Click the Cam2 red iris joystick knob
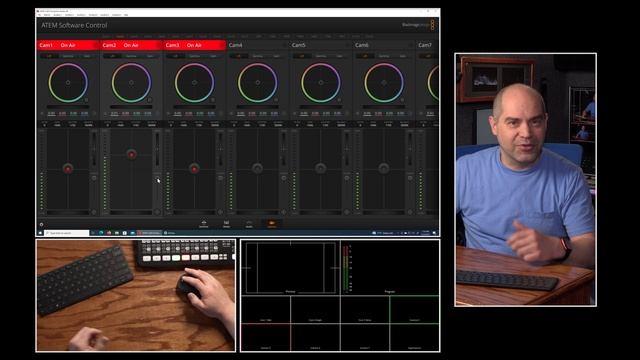The image size is (640, 360). [x=131, y=154]
